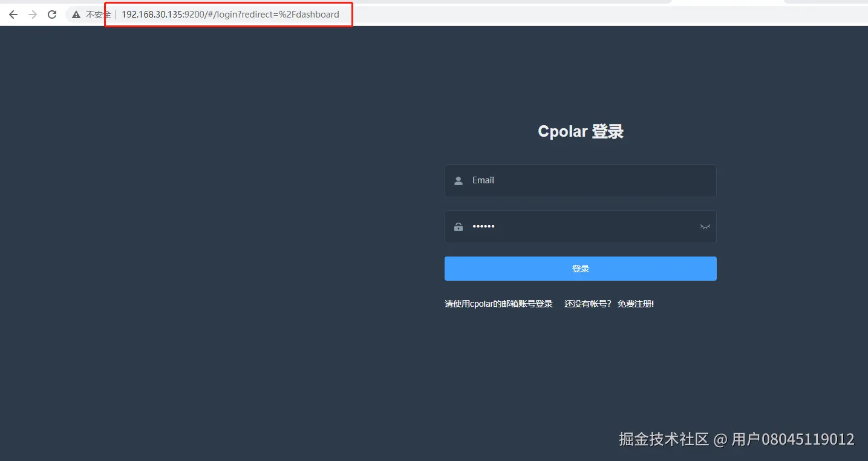Toggle password visibility with the eye icon
The height and width of the screenshot is (461, 868).
[705, 227]
